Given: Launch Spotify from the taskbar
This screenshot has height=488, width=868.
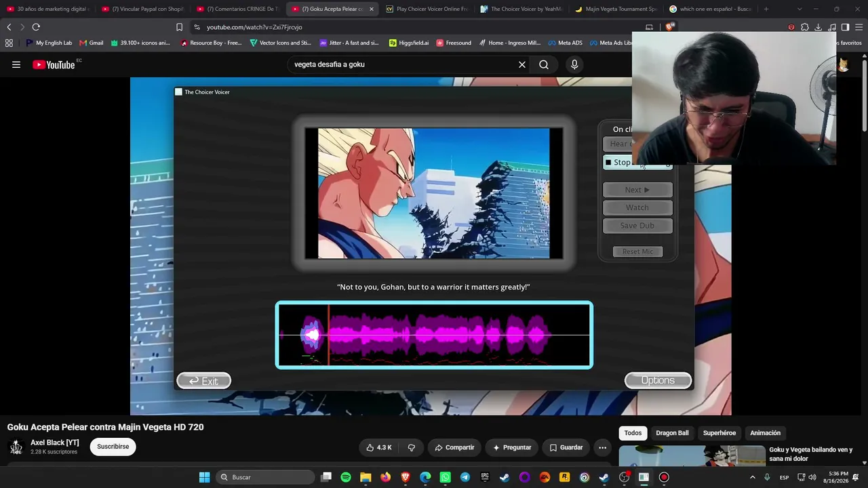Looking at the screenshot, I should tap(346, 477).
